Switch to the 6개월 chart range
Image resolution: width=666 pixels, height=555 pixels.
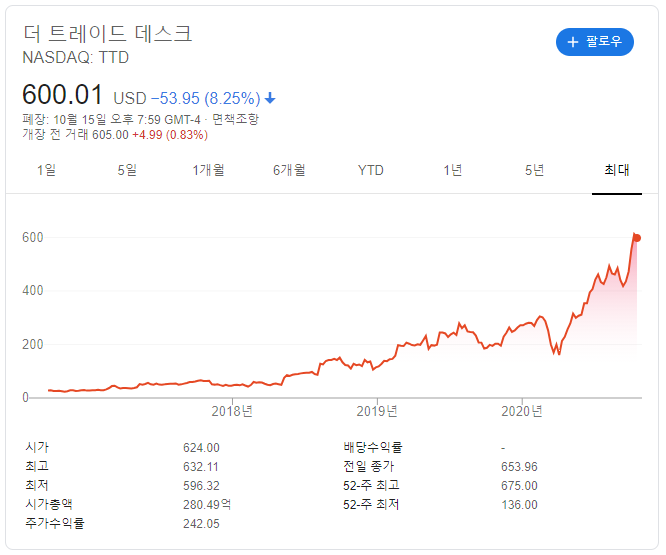pos(289,170)
